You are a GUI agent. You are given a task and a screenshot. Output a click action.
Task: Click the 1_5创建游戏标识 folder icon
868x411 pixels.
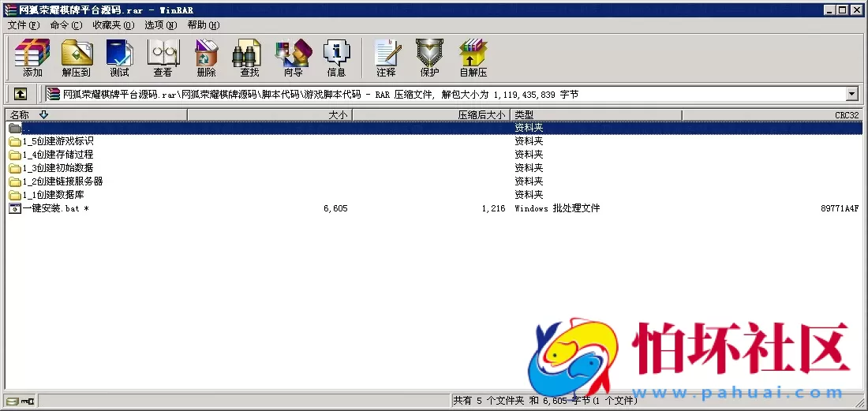(x=15, y=142)
